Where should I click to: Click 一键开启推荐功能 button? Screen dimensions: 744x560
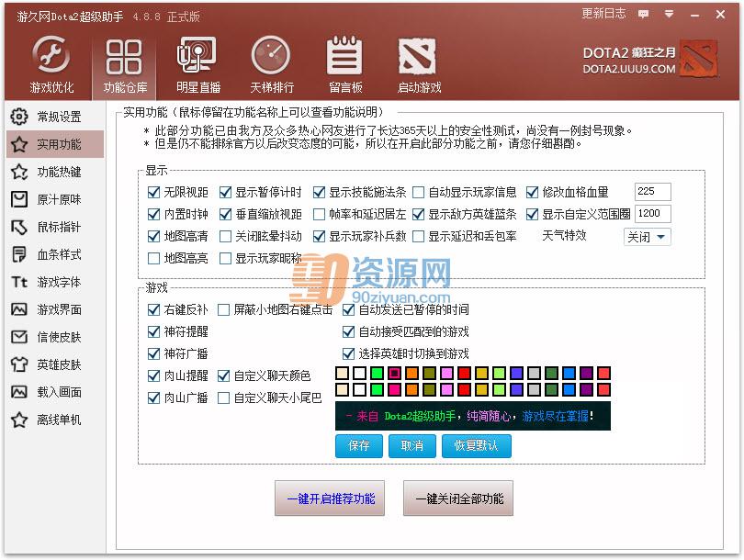(x=330, y=498)
